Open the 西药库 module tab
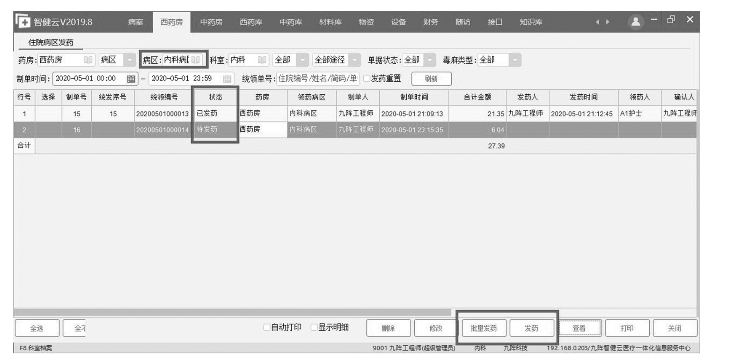The height and width of the screenshot is (361, 729). click(251, 22)
